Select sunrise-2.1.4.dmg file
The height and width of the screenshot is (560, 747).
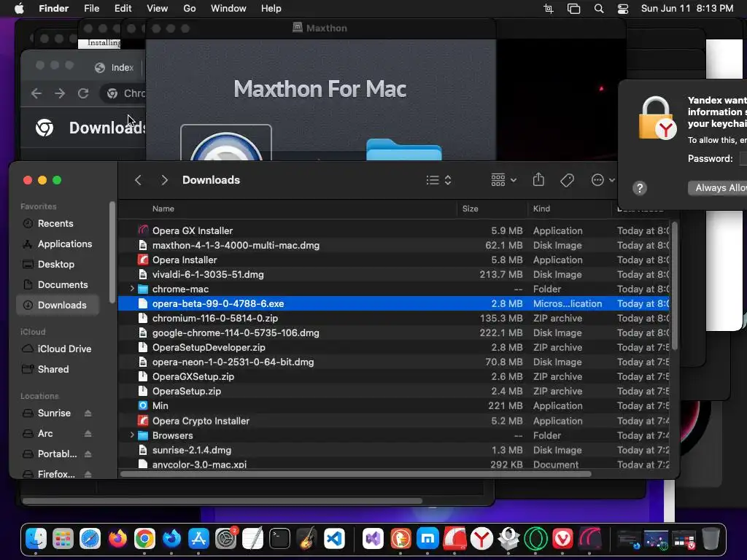point(393,450)
